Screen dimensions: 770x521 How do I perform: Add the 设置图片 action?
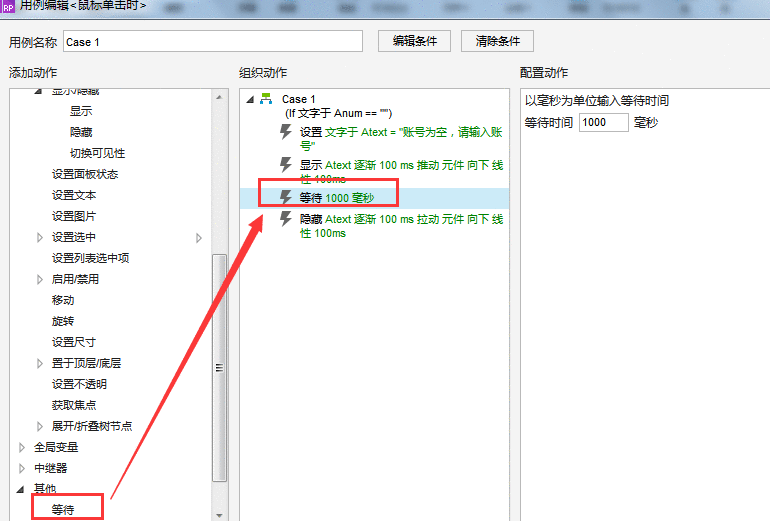[x=74, y=216]
